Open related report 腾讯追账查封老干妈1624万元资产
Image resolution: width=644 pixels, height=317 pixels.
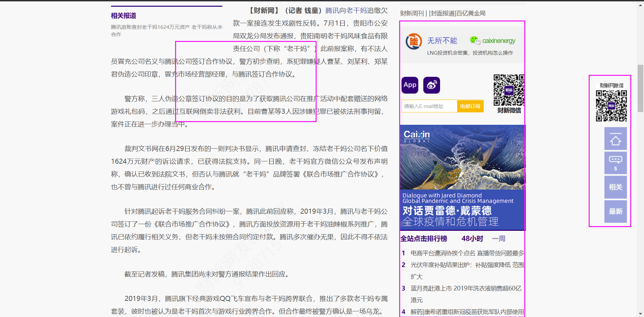167,31
